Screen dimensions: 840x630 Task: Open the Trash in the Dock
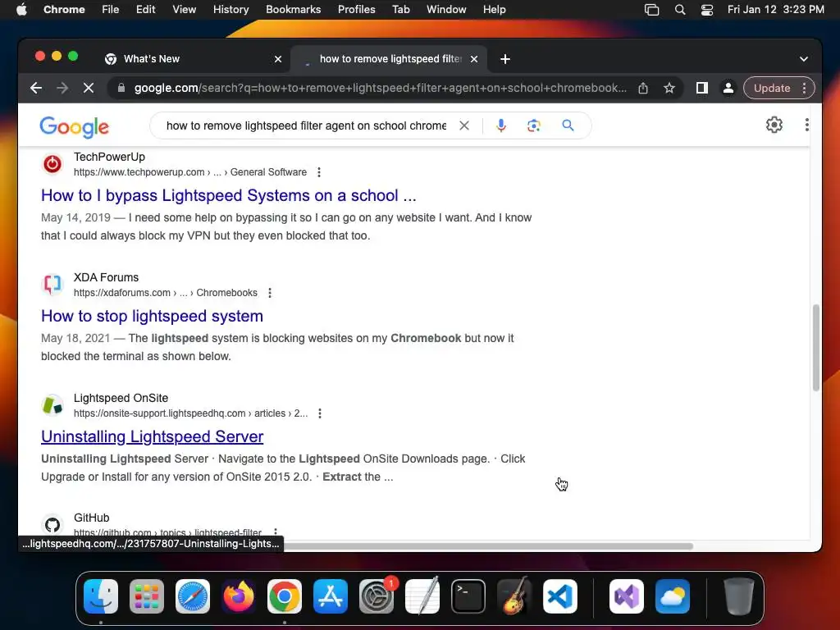click(739, 596)
